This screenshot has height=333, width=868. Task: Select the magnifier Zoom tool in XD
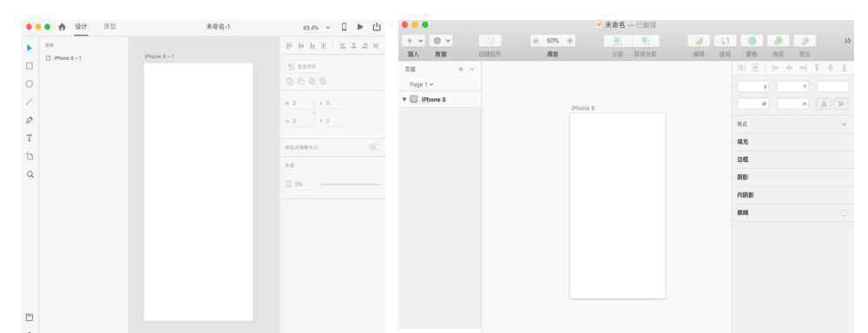point(30,174)
